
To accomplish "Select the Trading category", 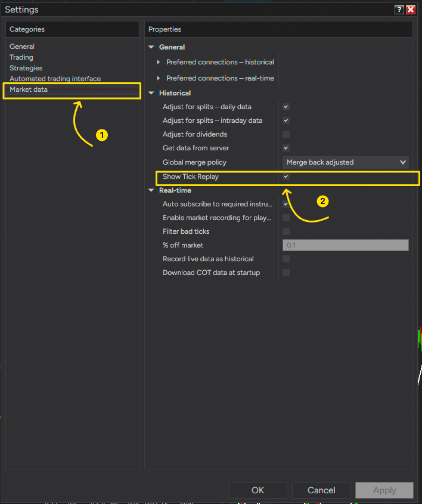I will point(21,57).
